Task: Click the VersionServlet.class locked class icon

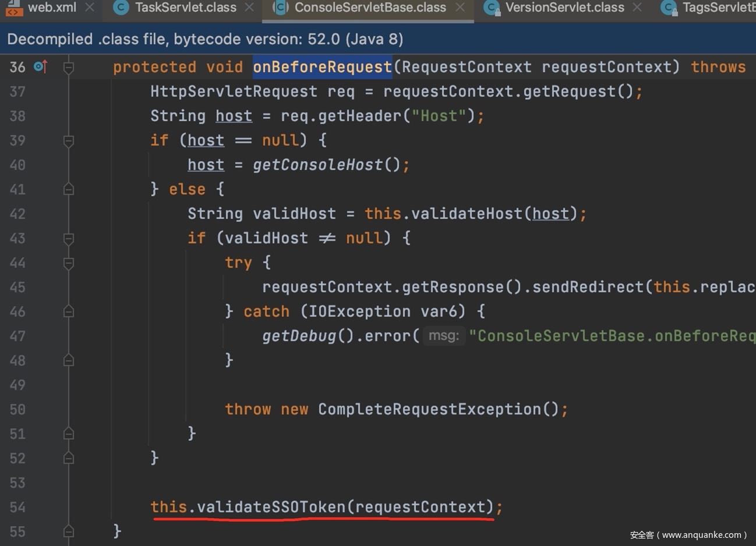Action: click(492, 8)
